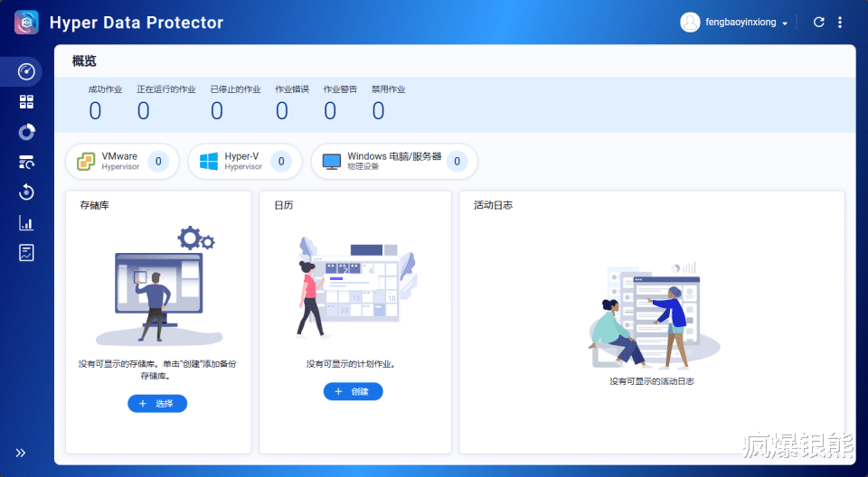The image size is (868, 477).
Task: Open the restore circular-arrow sidebar icon
Action: 26,192
